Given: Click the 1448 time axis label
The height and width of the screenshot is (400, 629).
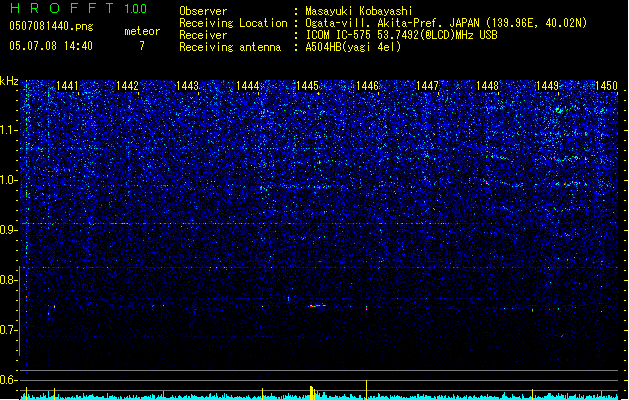Looking at the screenshot, I should (487, 86).
